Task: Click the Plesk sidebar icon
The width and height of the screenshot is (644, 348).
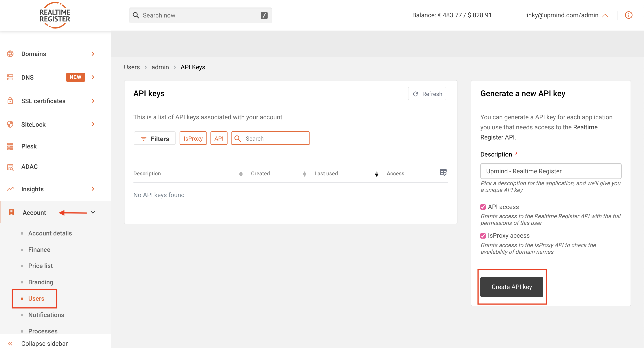Action: point(10,146)
